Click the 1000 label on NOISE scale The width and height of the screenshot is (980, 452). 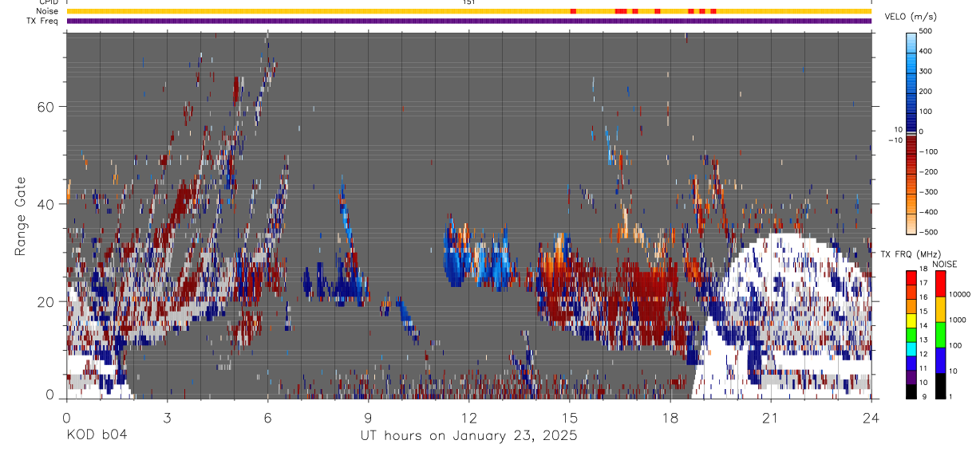coord(958,320)
